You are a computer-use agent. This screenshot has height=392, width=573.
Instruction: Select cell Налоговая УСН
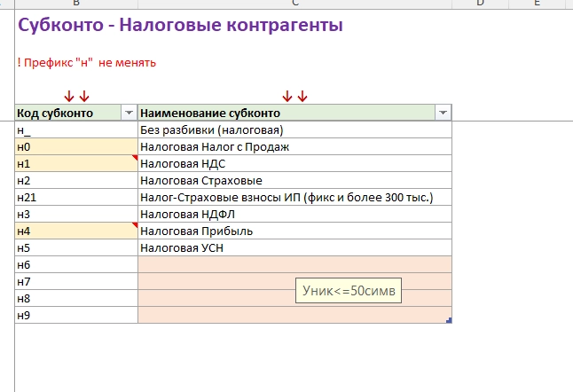[x=294, y=247]
